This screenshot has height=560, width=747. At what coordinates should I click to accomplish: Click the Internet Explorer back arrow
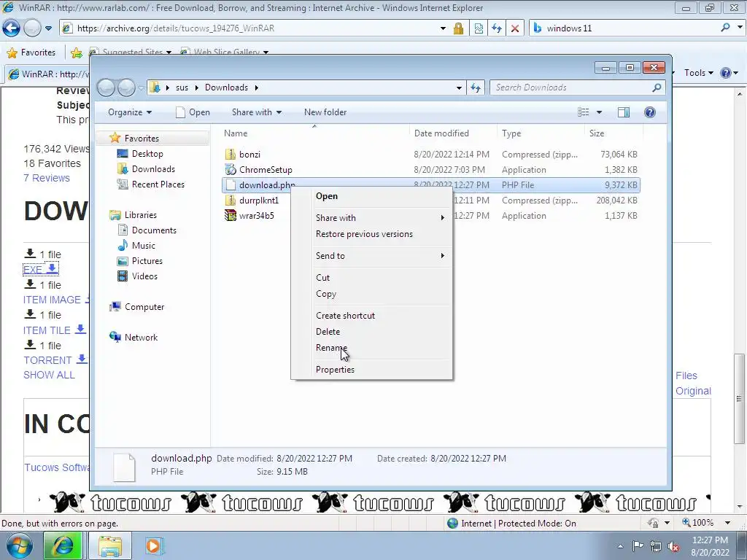pyautogui.click(x=12, y=28)
